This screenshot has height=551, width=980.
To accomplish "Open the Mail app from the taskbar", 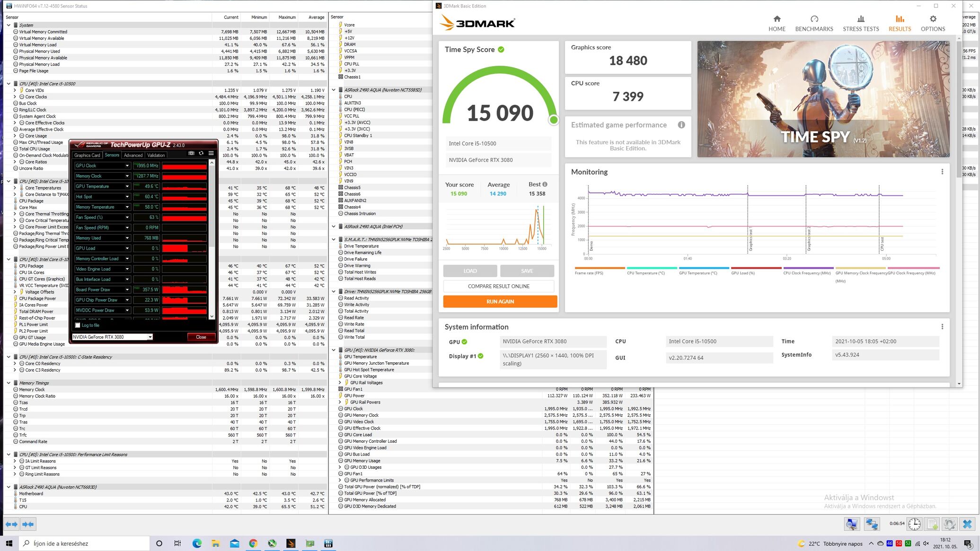I will click(234, 543).
